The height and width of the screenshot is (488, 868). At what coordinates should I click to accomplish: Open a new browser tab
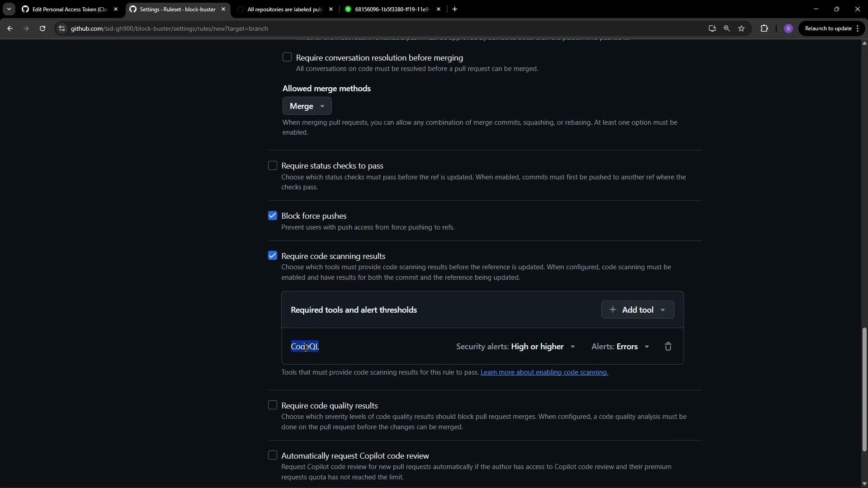pyautogui.click(x=455, y=9)
